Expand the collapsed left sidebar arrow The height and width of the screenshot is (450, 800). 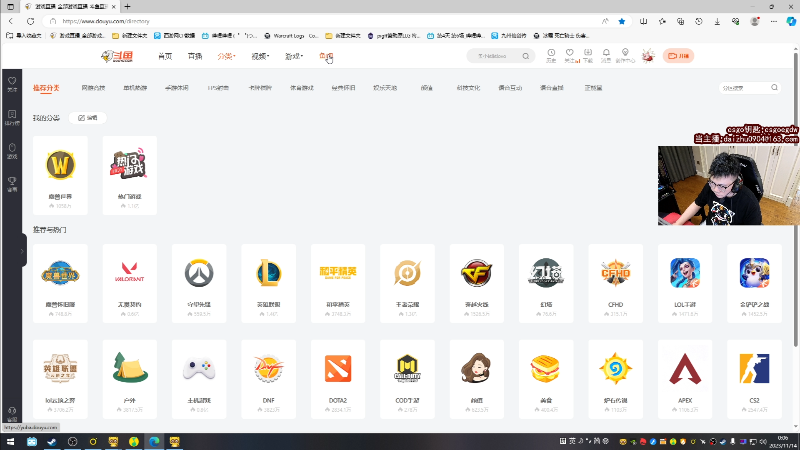click(22, 251)
